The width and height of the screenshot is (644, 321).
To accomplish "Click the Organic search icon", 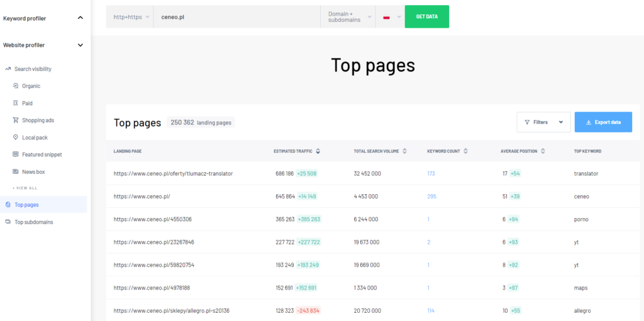I will [16, 86].
